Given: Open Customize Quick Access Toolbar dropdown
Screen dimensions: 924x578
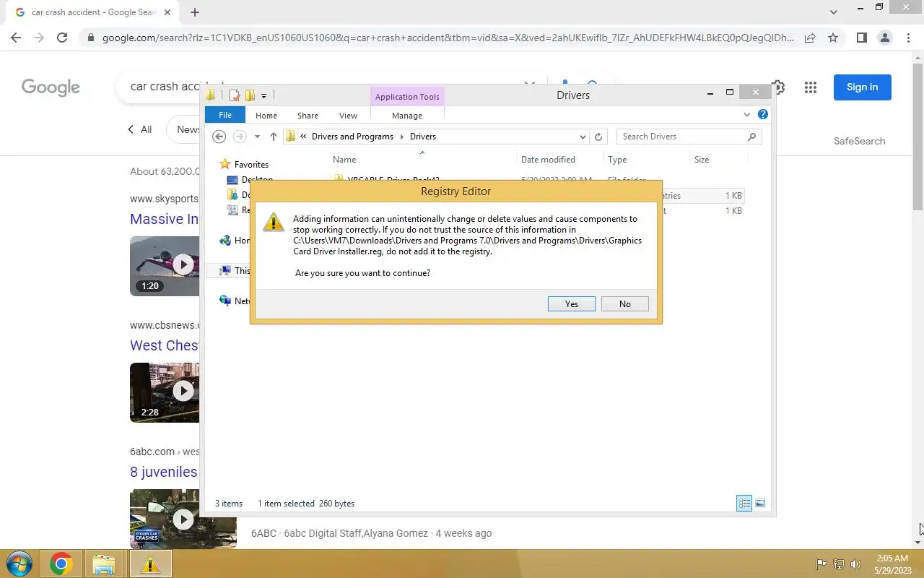Looking at the screenshot, I should [263, 95].
